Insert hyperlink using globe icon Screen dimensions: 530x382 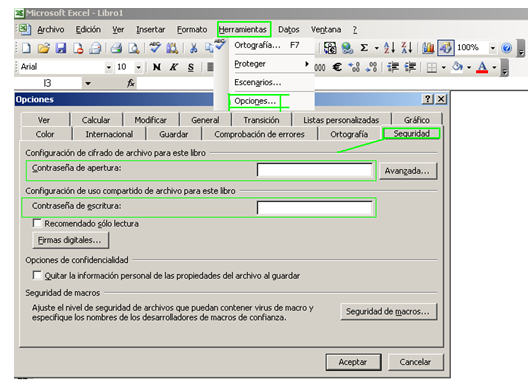pyautogui.click(x=347, y=48)
